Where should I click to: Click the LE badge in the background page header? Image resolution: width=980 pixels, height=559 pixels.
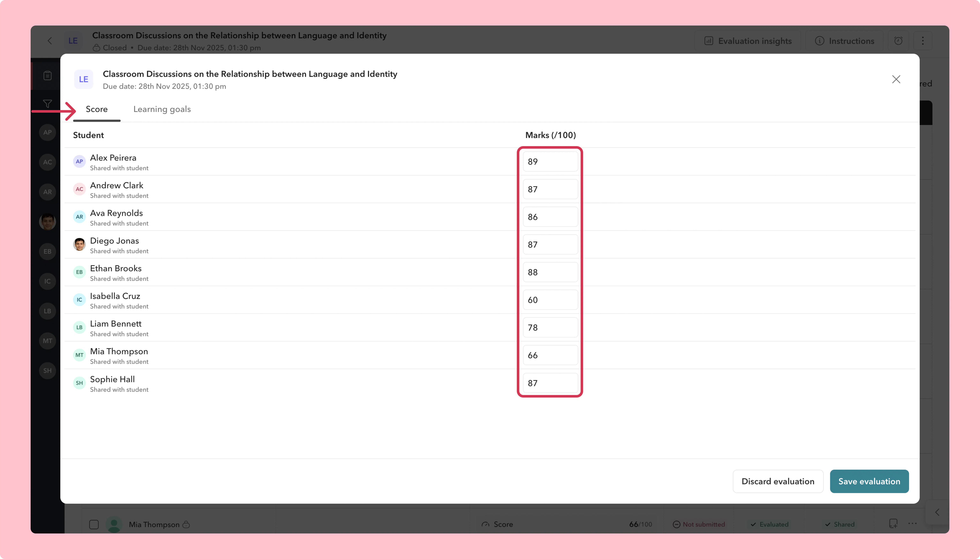coord(73,41)
